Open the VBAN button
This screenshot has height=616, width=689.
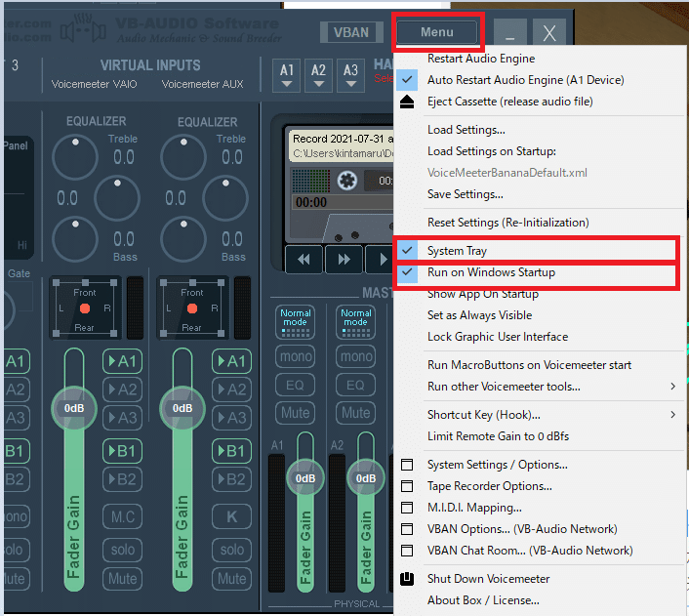pyautogui.click(x=351, y=32)
